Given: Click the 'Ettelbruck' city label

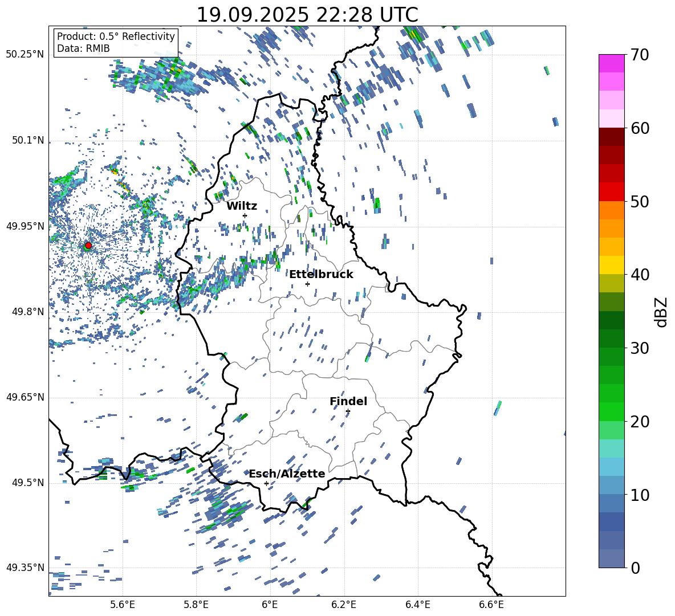Looking at the screenshot, I should coord(321,275).
